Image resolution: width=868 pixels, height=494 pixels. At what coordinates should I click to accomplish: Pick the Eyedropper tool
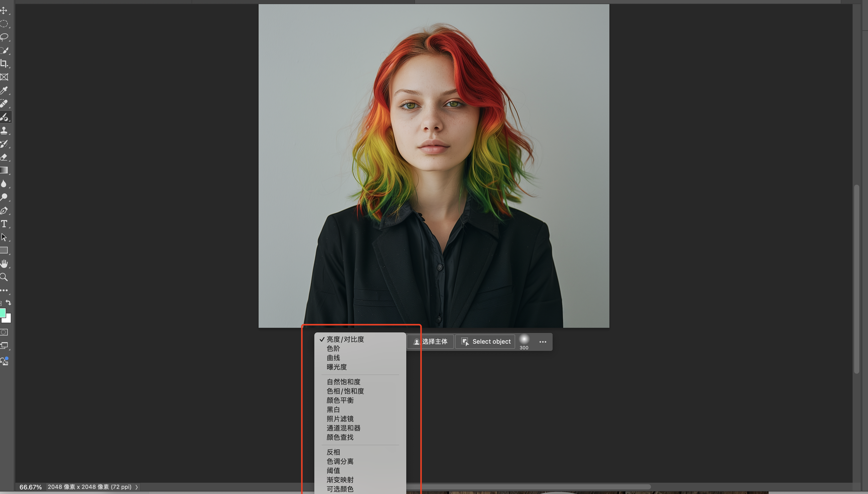click(x=4, y=90)
